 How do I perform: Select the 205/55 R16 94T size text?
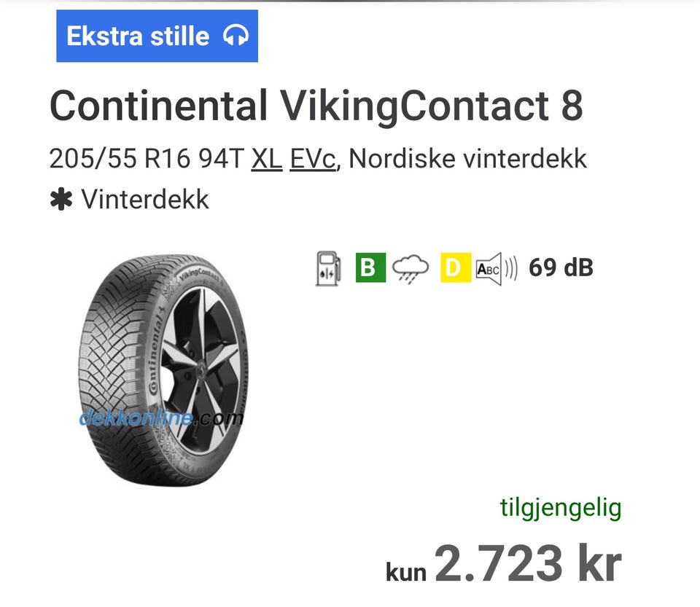[x=145, y=158]
